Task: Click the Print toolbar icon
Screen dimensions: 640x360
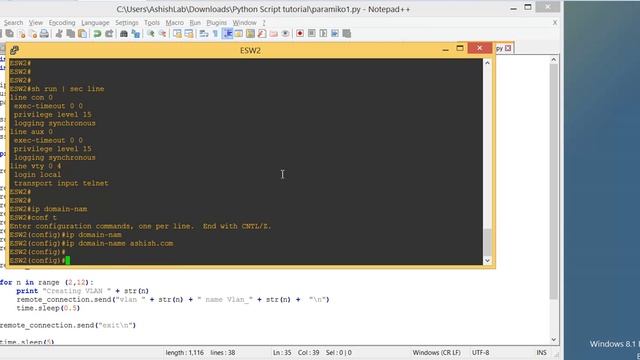Action: (x=44, y=34)
